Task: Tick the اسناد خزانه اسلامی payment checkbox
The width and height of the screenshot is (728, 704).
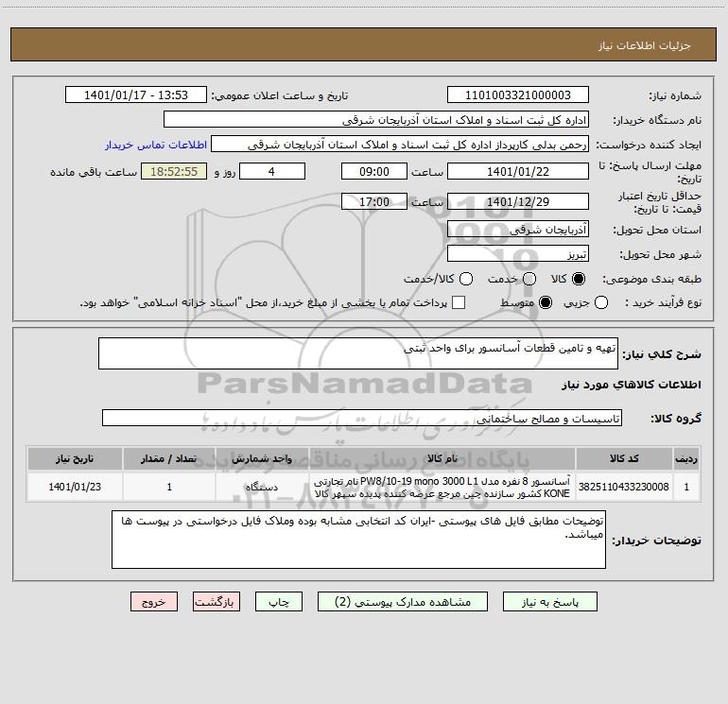Action: click(459, 302)
